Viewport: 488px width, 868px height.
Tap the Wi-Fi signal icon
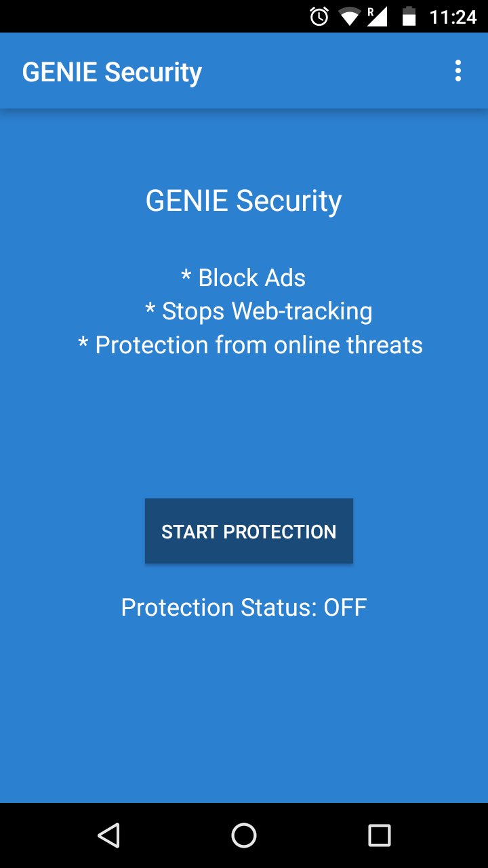[348, 16]
